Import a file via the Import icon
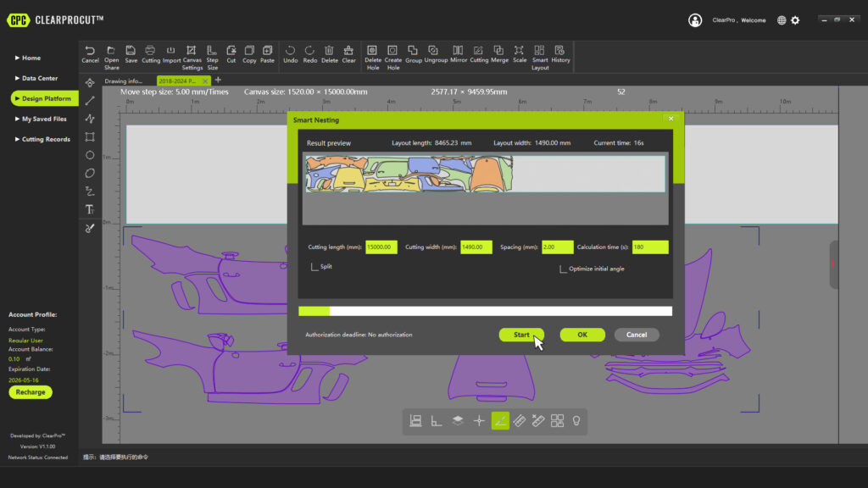The height and width of the screenshot is (488, 868). tap(171, 54)
